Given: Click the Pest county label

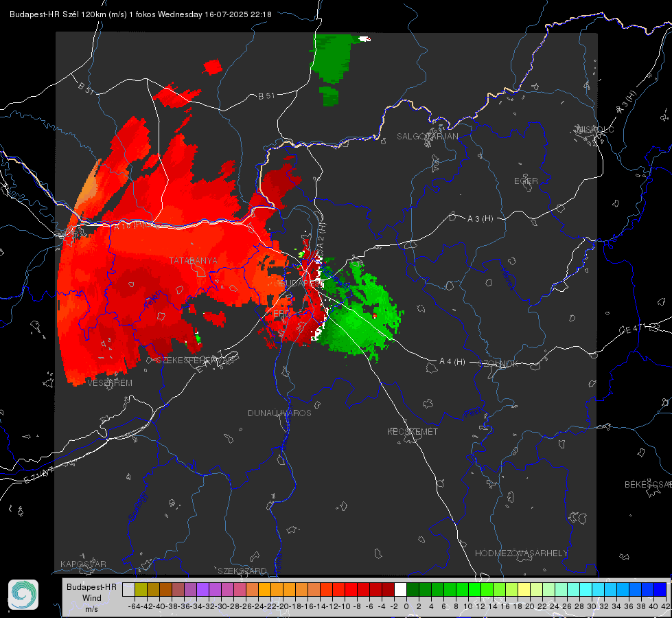Looking at the screenshot, I should click(472, 413).
